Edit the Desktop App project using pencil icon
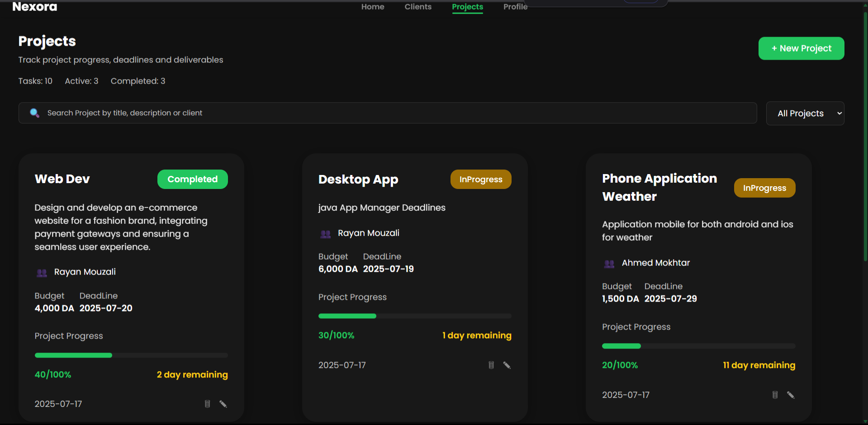 pos(507,365)
